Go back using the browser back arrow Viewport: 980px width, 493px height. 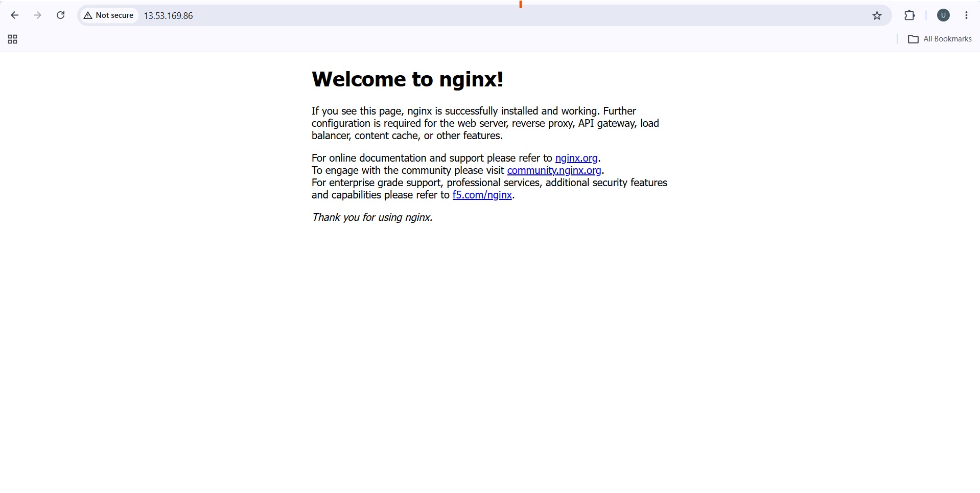(15, 15)
